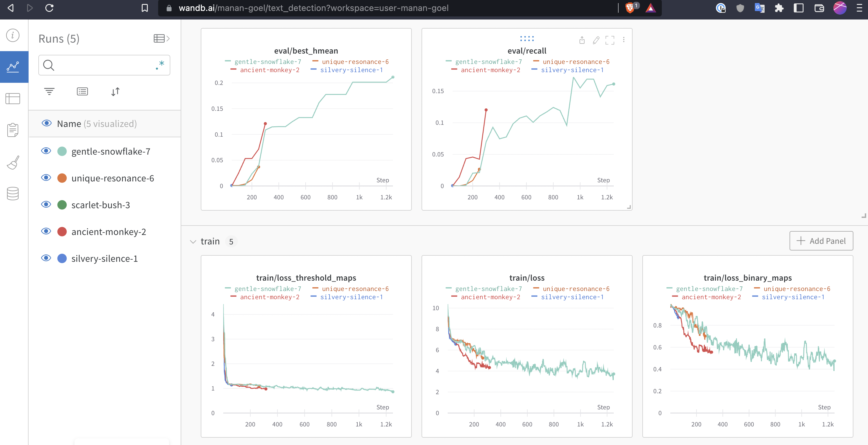The image size is (868, 445).
Task: Toggle browser sidebar panel icon
Action: [x=799, y=8]
